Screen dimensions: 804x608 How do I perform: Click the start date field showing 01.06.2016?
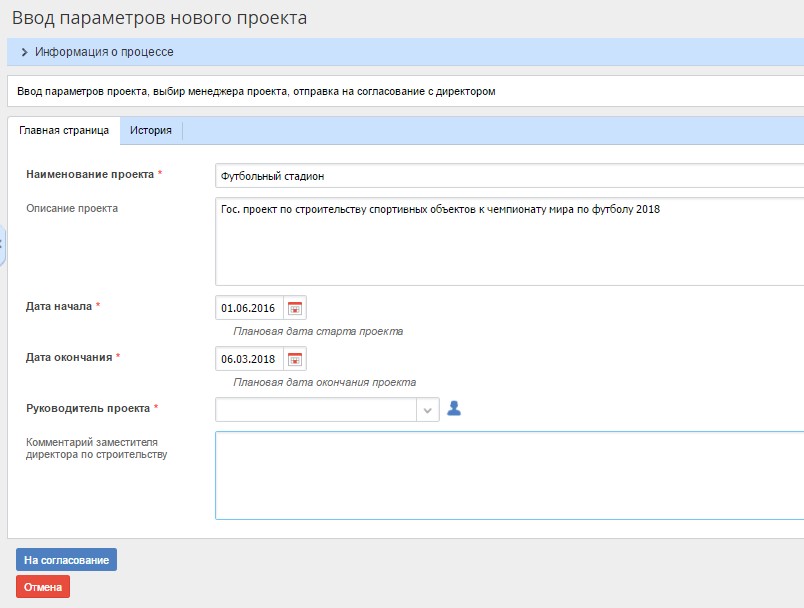pyautogui.click(x=249, y=308)
